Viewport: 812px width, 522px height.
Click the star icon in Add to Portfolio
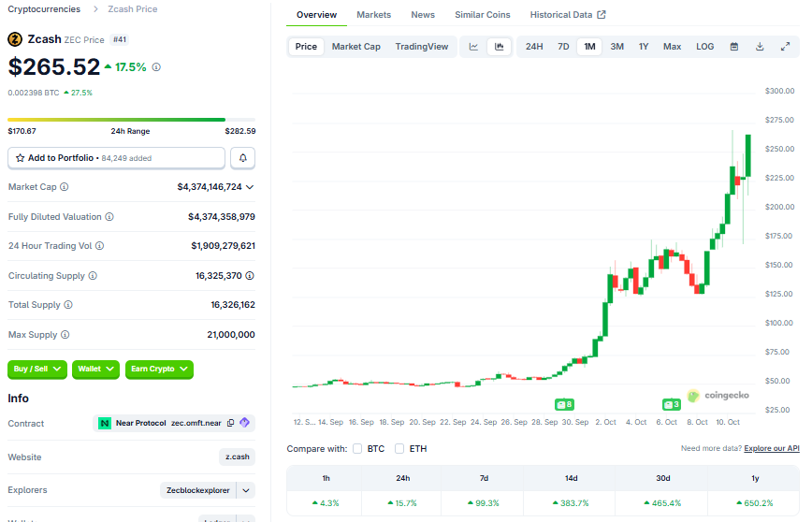(x=21, y=158)
